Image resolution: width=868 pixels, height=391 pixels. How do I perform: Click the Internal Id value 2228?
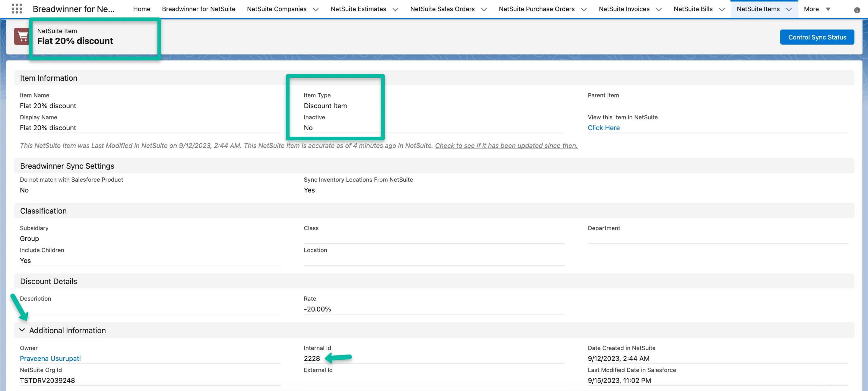coord(312,358)
